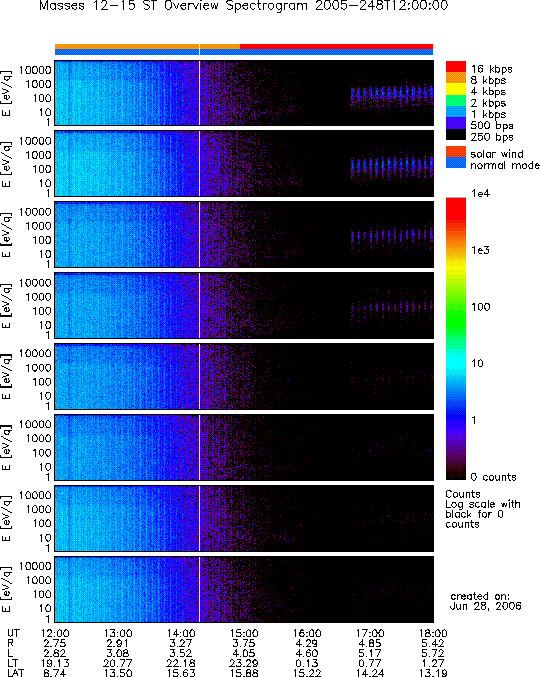Screen dimensions: 540x677
Task: Click the R value 5.42
Action: [433, 643]
